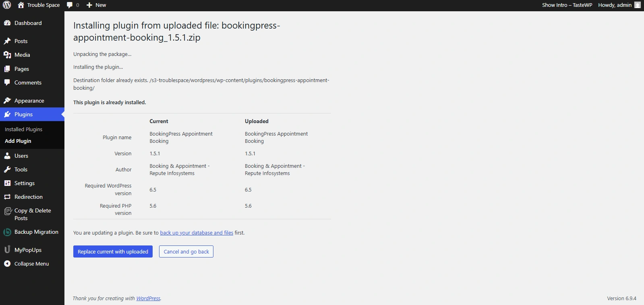Viewport: 644px width, 305px height.
Task: Click the Posts pushpin icon
Action: tap(7, 41)
